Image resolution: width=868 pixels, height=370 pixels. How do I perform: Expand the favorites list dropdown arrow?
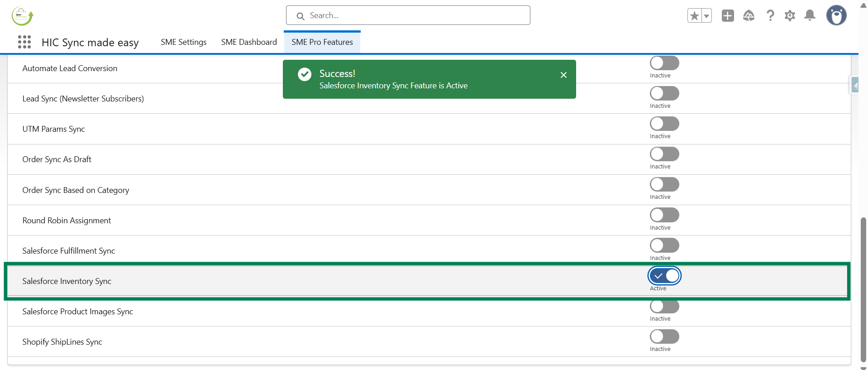(706, 16)
